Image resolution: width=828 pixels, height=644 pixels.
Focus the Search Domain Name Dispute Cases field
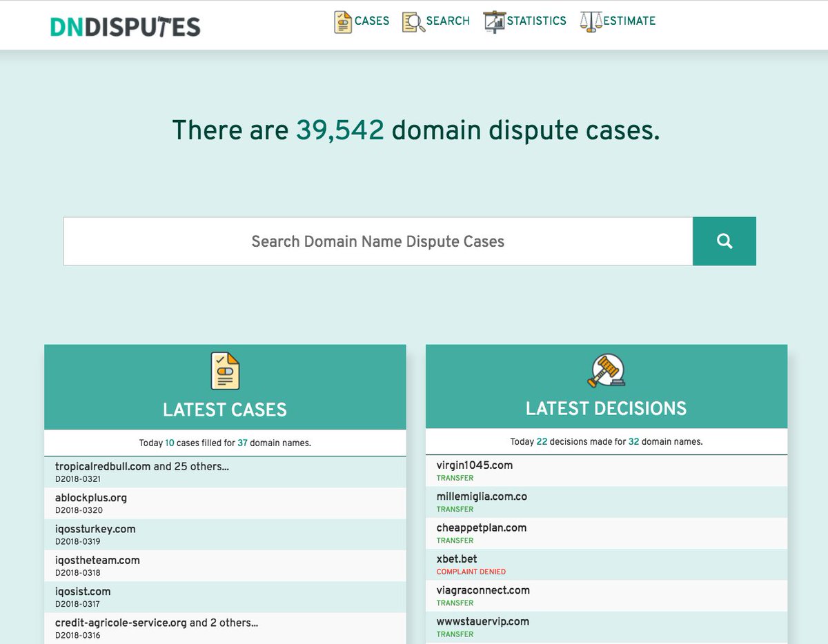(378, 241)
